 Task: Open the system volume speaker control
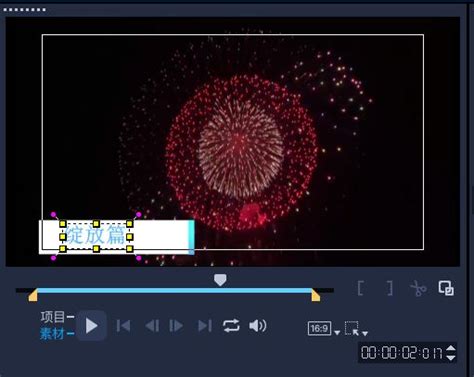click(258, 326)
